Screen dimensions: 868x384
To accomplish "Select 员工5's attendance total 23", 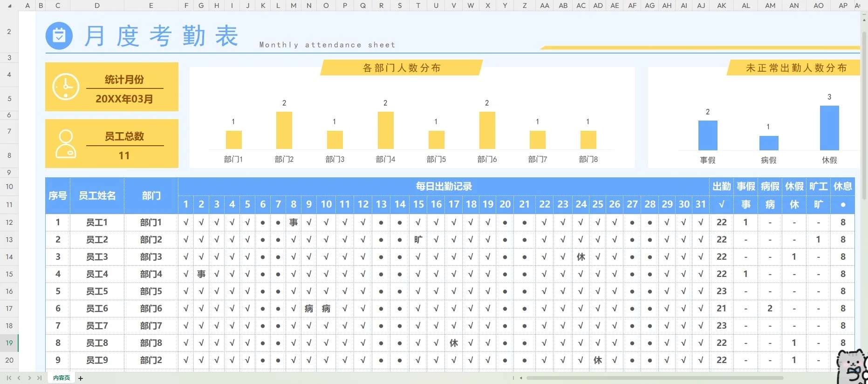I will coord(722,291).
